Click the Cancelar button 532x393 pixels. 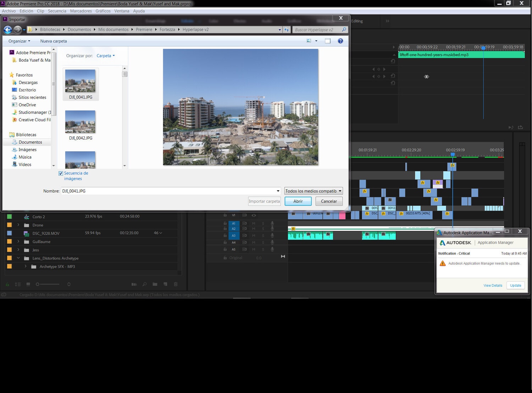329,201
